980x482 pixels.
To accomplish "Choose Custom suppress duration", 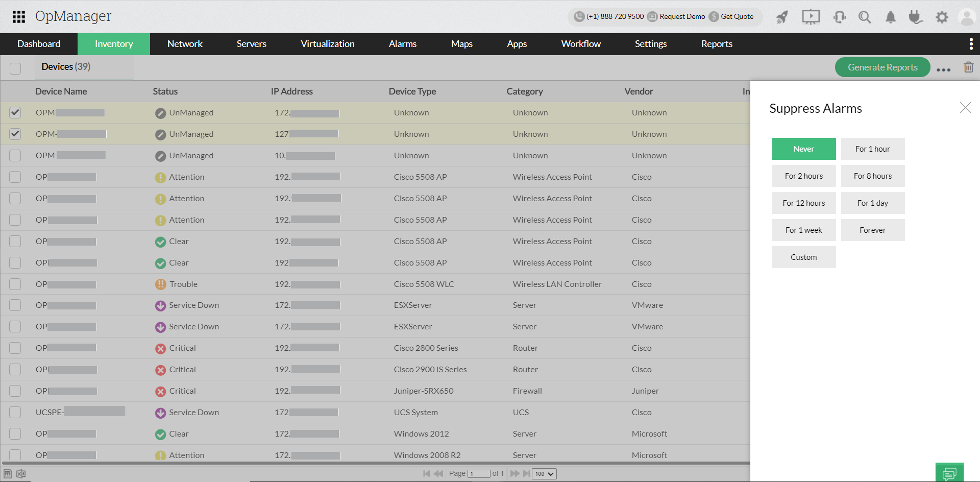I will pos(804,257).
